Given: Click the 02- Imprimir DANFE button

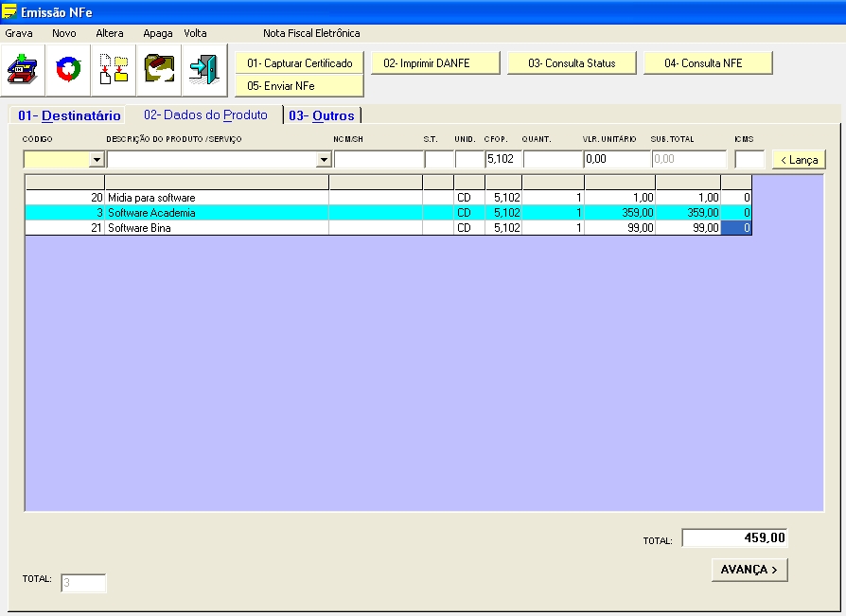Looking at the screenshot, I should point(435,63).
